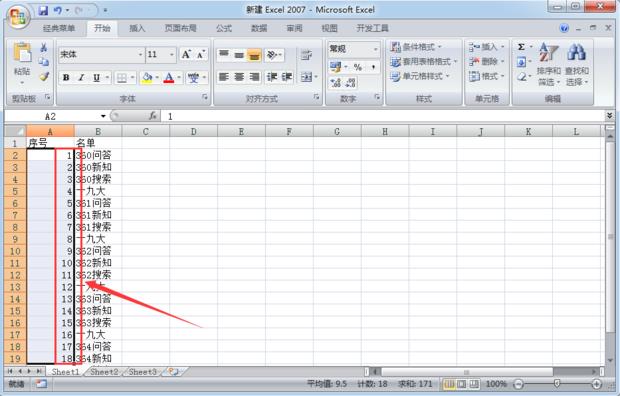This screenshot has width=620, height=396.
Task: Click the AutoSum sigma icon
Action: coord(522,47)
